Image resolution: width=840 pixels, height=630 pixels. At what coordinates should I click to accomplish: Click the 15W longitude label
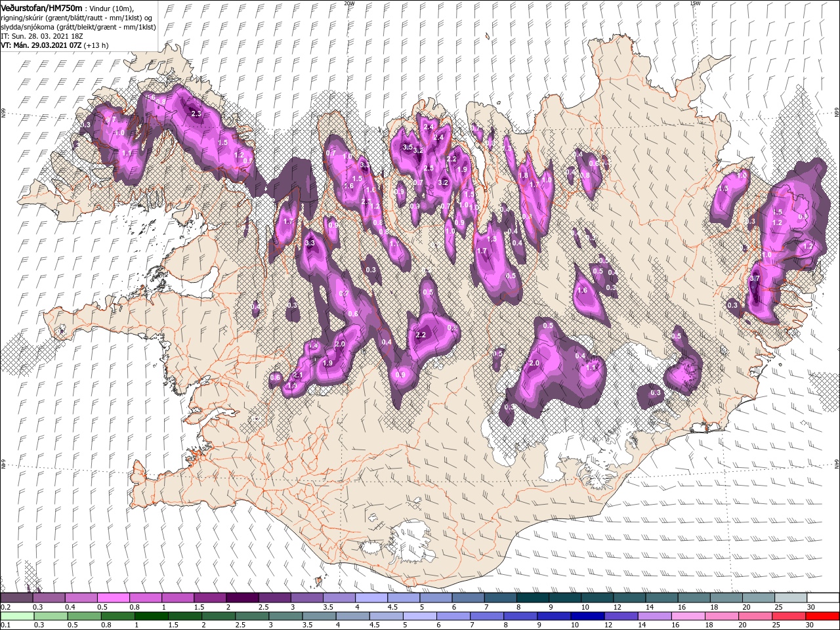[695, 3]
